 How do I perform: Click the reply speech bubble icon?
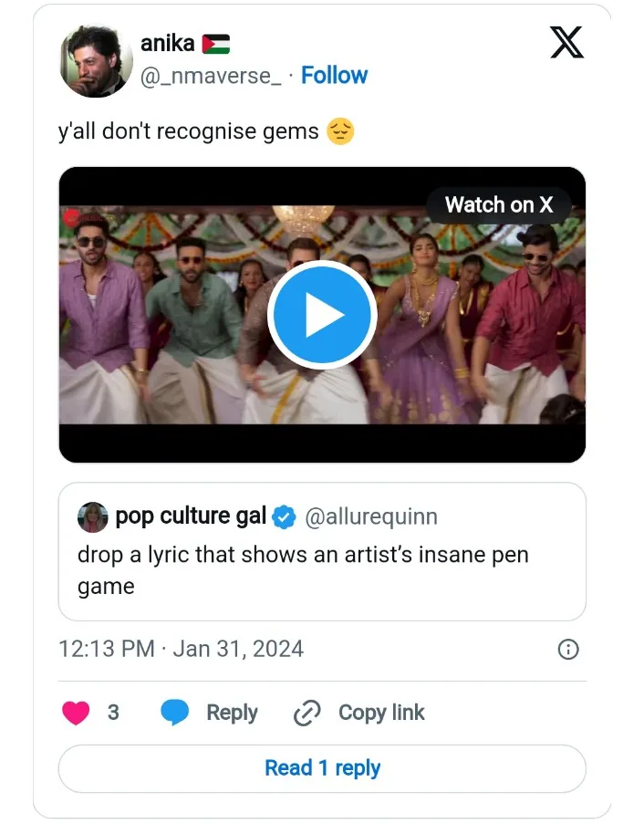tap(175, 713)
